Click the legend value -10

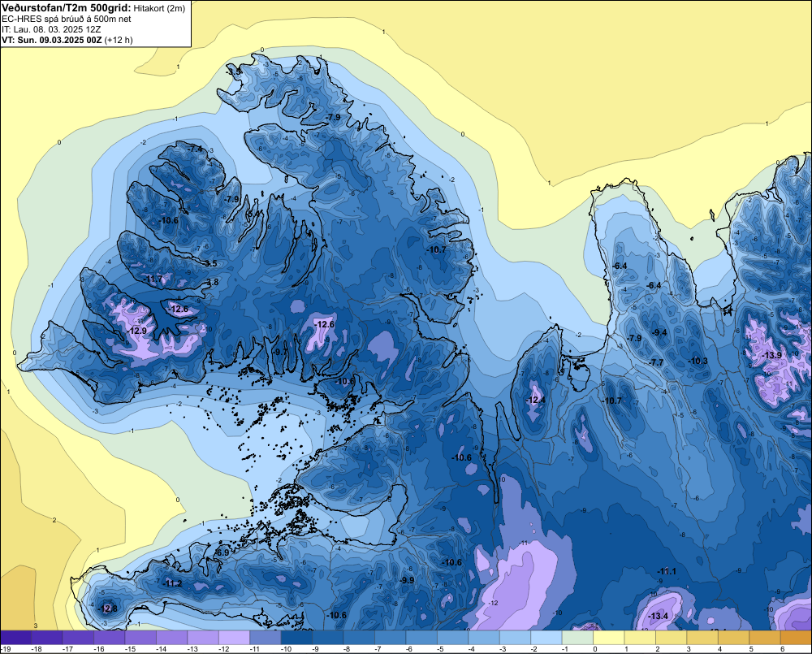286,649
